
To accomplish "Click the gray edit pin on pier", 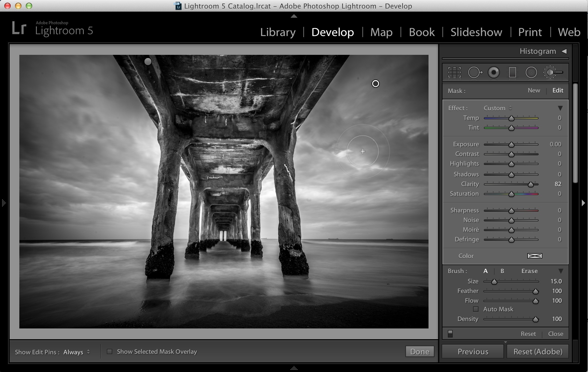I will coord(148,62).
